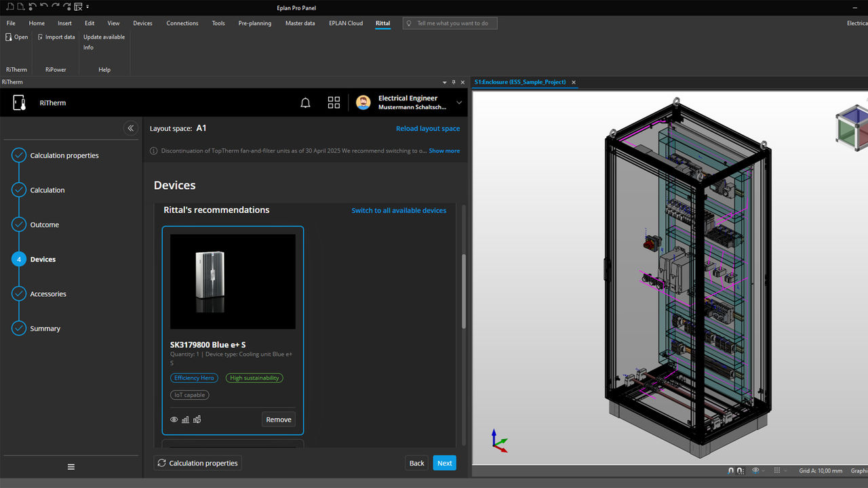Click 'Switch to all available devices' link
Screen dimensions: 868x488
coord(399,211)
